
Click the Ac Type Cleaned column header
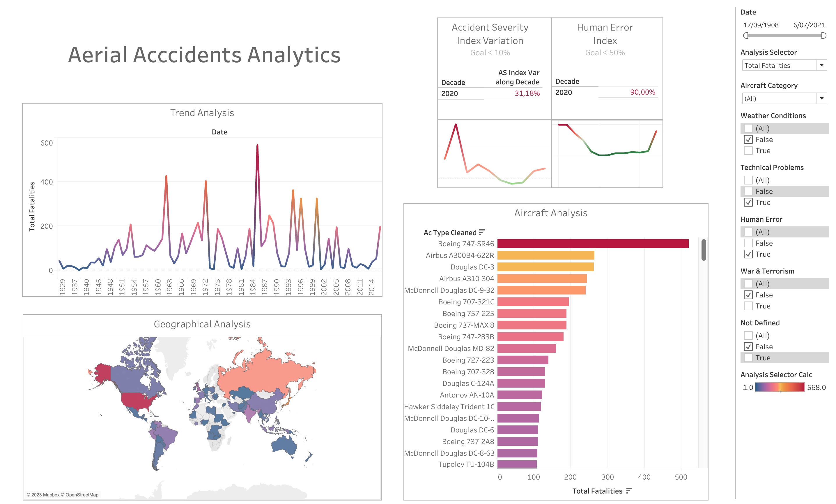450,233
